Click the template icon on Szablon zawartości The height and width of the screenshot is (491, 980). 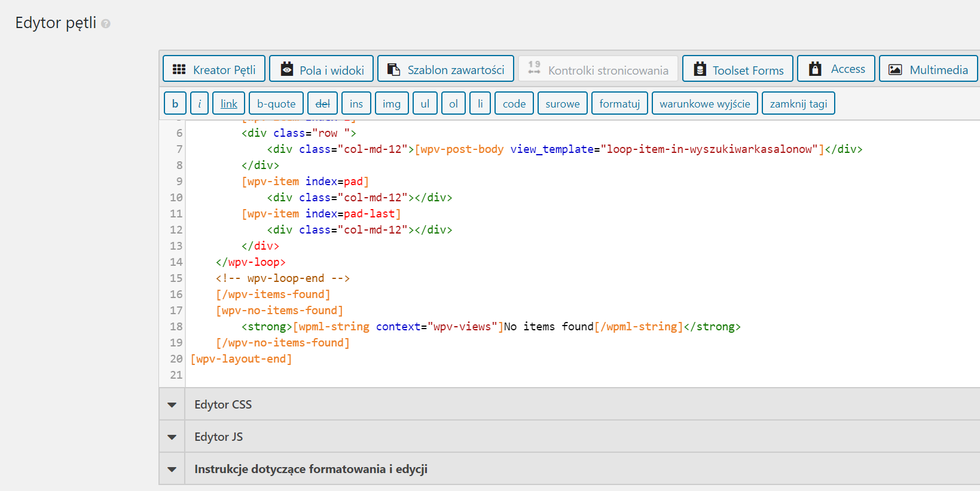point(393,69)
